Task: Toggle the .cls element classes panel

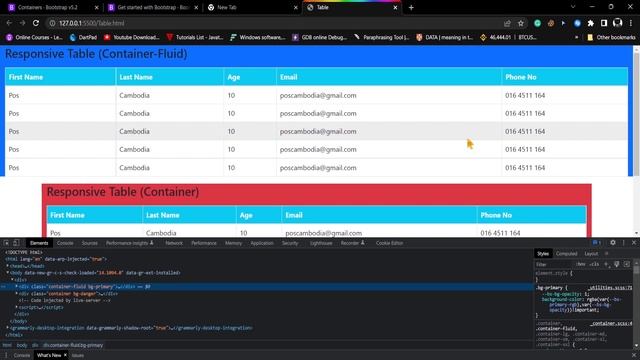Action: coord(594,264)
